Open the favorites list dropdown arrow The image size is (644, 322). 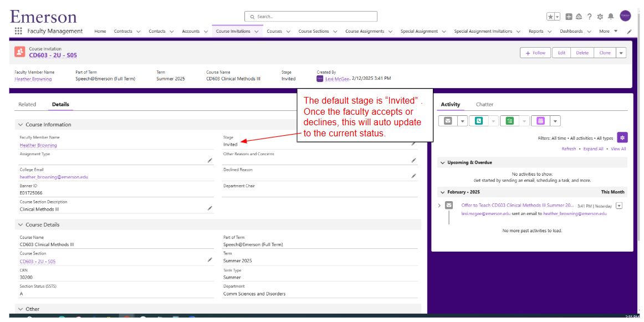(x=558, y=17)
